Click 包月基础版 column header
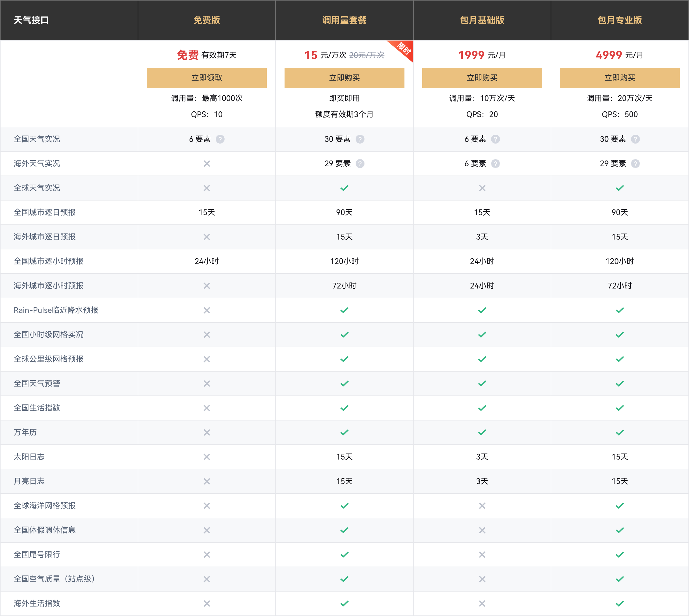The width and height of the screenshot is (689, 616). [x=482, y=20]
